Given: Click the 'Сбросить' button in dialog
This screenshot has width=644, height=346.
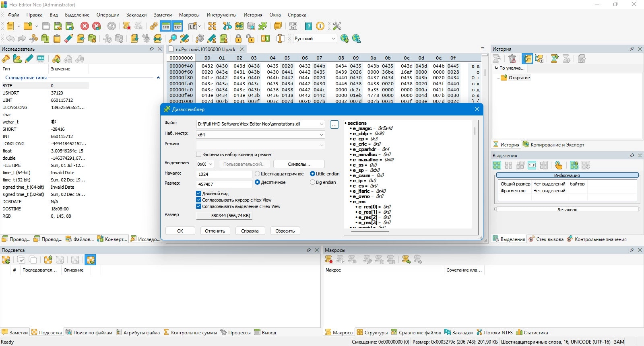Looking at the screenshot, I should coord(285,231).
